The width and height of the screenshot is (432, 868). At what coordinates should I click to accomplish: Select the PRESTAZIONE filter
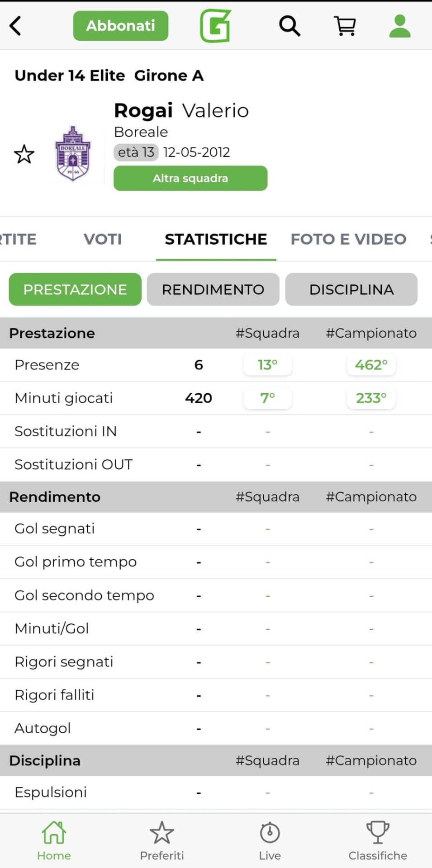tap(75, 289)
